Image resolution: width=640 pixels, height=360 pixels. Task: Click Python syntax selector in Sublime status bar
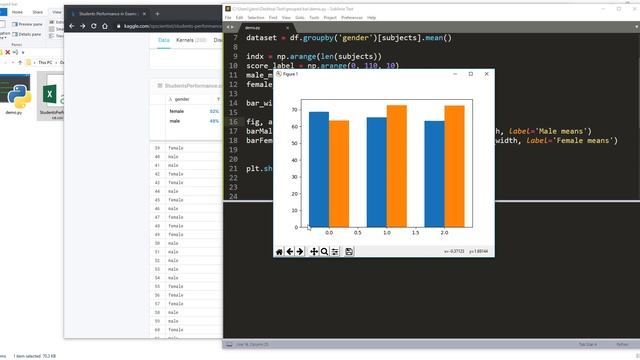coord(622,344)
